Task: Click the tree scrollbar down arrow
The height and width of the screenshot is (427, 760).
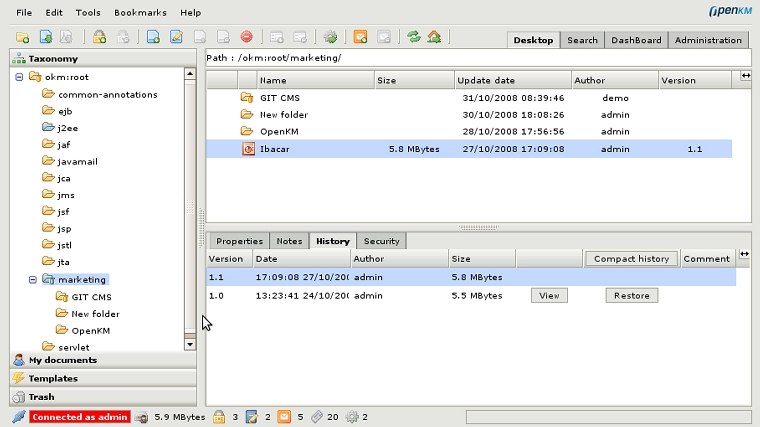Action: pyautogui.click(x=190, y=345)
